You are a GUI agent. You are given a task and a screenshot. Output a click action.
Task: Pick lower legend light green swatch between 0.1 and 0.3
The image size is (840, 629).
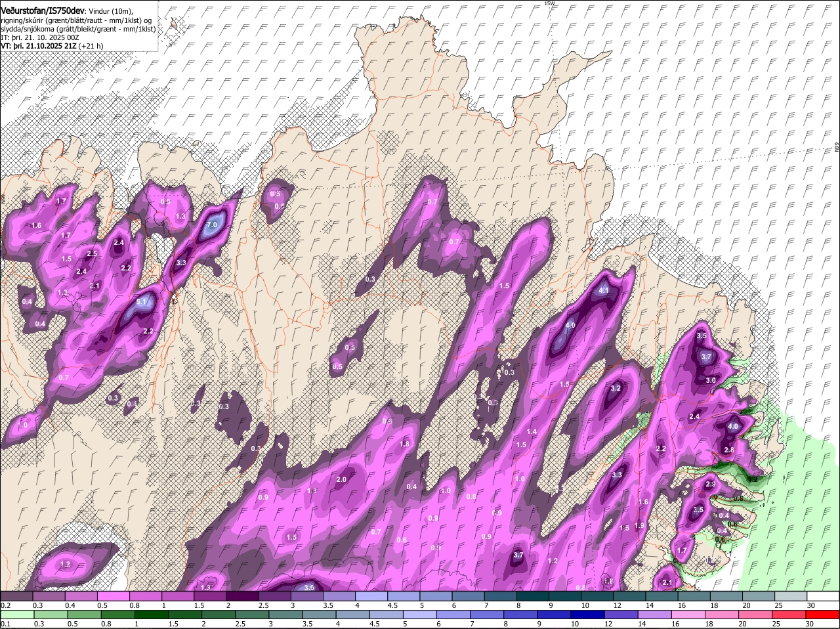click(x=18, y=615)
